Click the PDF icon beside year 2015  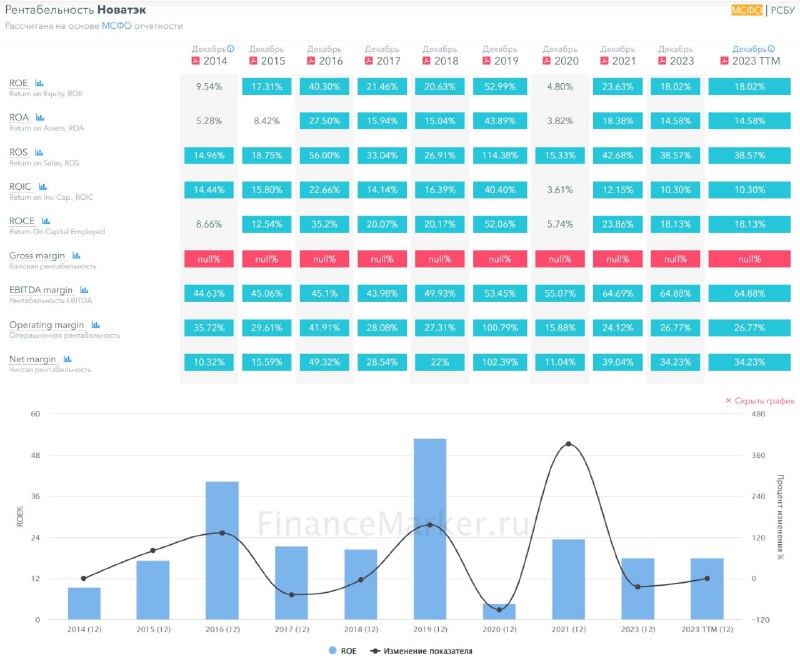(x=253, y=61)
